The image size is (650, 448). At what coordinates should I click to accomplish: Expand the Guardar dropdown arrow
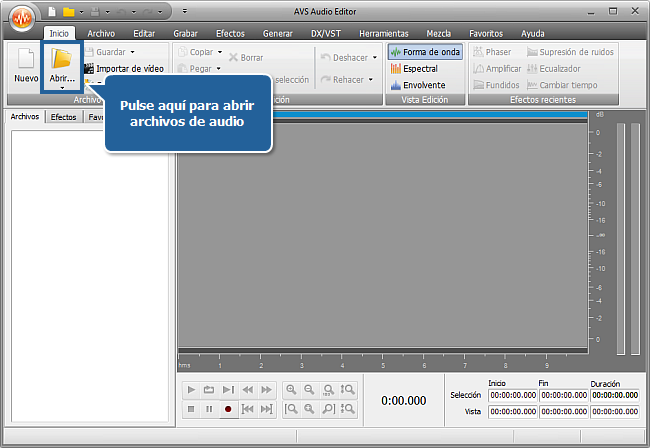point(132,52)
